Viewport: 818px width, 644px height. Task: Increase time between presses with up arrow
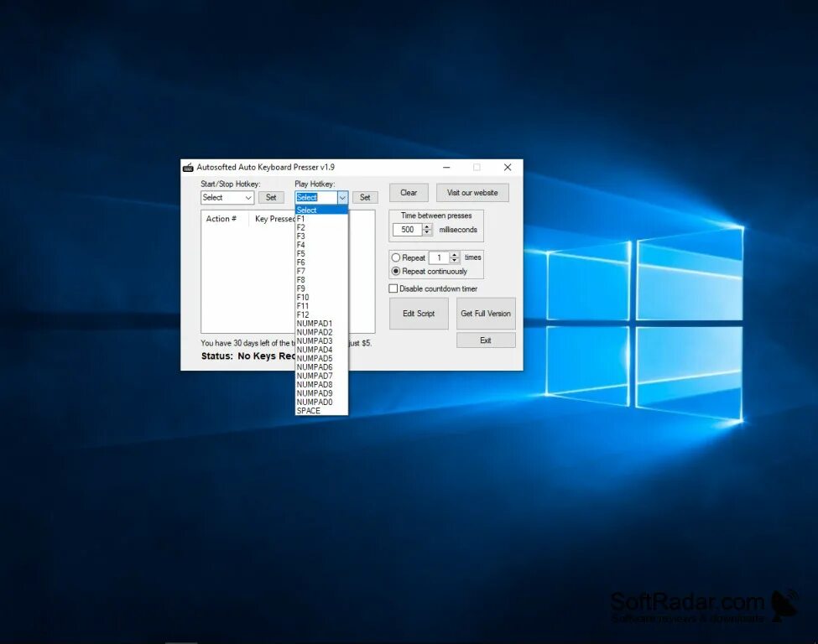click(427, 226)
